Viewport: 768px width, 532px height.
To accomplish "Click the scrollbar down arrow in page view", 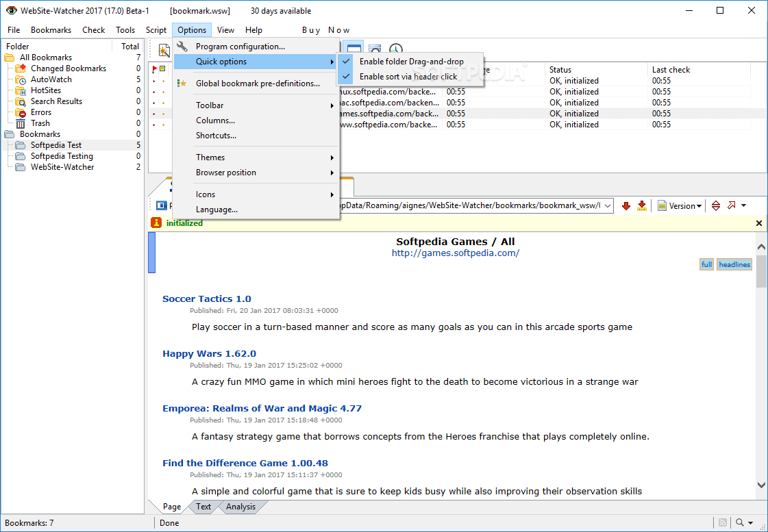I will point(761,485).
